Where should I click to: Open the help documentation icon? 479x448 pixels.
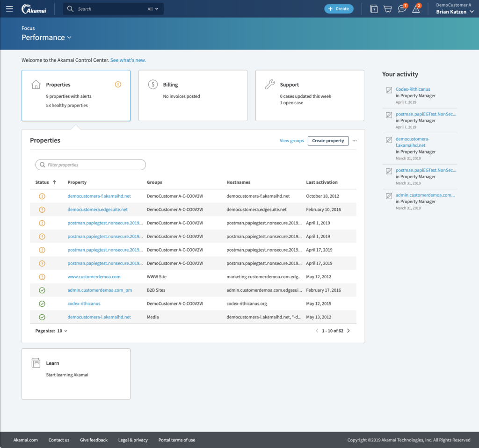pyautogui.click(x=374, y=9)
